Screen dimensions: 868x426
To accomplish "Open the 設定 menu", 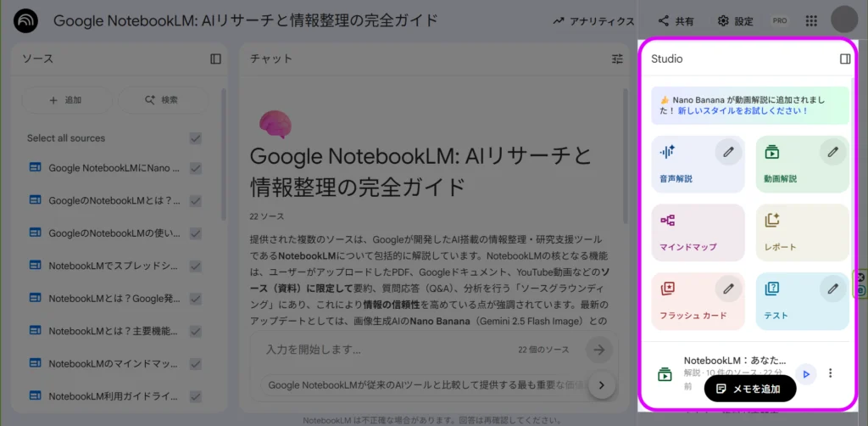I will 735,21.
